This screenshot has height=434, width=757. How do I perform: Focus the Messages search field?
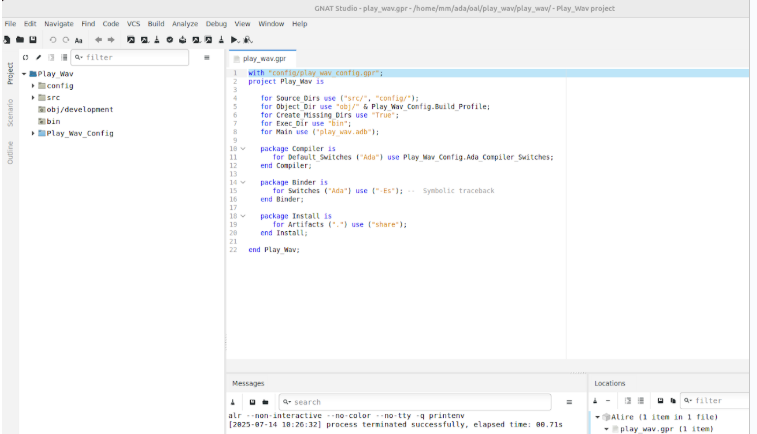(415, 402)
